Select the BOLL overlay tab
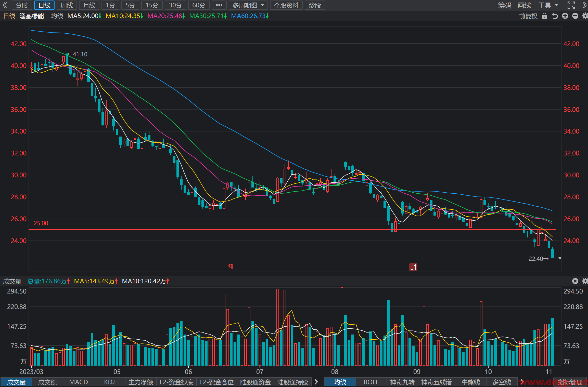The height and width of the screenshot is (387, 588). [371, 382]
